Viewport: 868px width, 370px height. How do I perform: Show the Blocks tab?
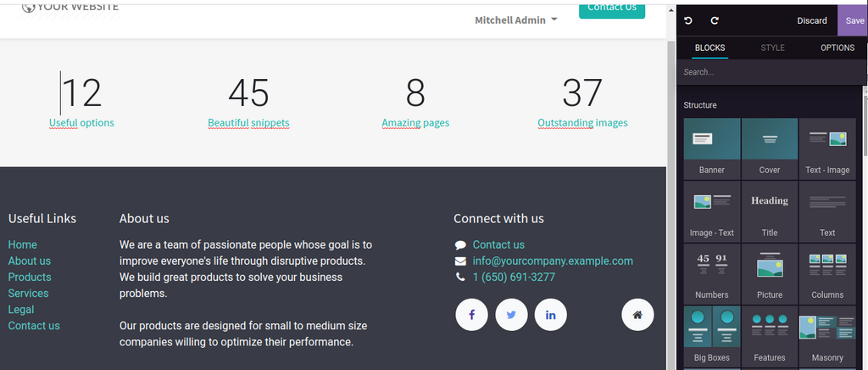709,48
